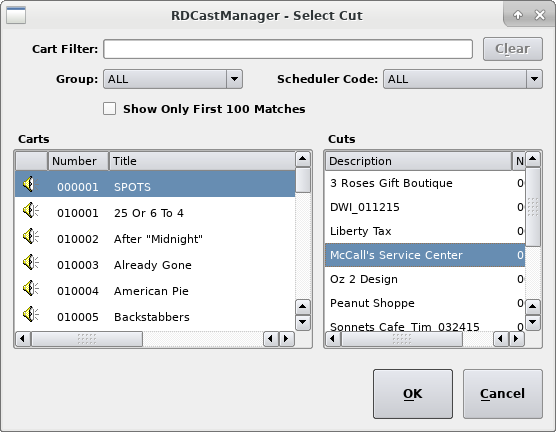Select the speaker icon next to American Pie
The height and width of the screenshot is (432, 556).
coord(31,288)
